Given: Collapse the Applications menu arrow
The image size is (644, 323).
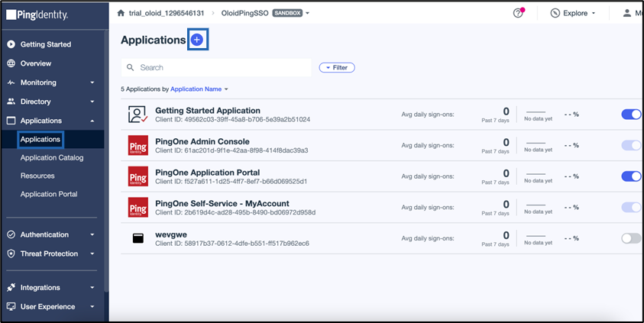Looking at the screenshot, I should point(92,121).
